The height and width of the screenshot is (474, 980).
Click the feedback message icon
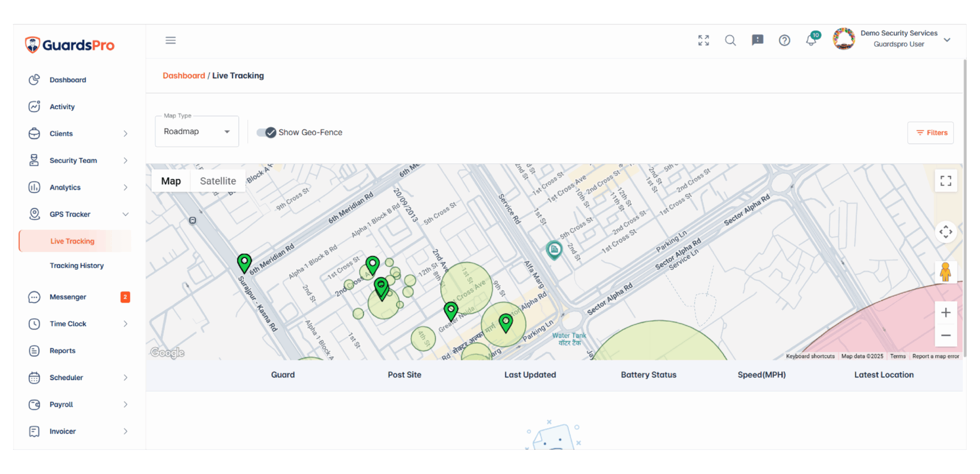click(x=757, y=40)
